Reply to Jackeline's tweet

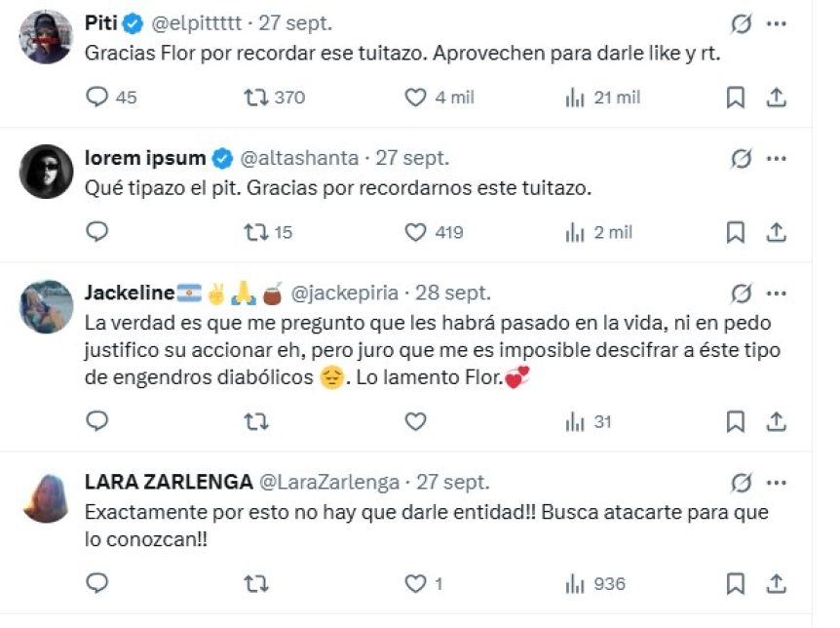[97, 421]
